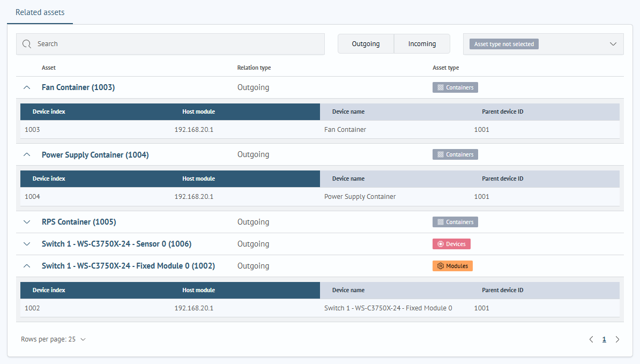Collapse the Fan Container (1003) row
The height and width of the screenshot is (364, 640).
coord(27,87)
